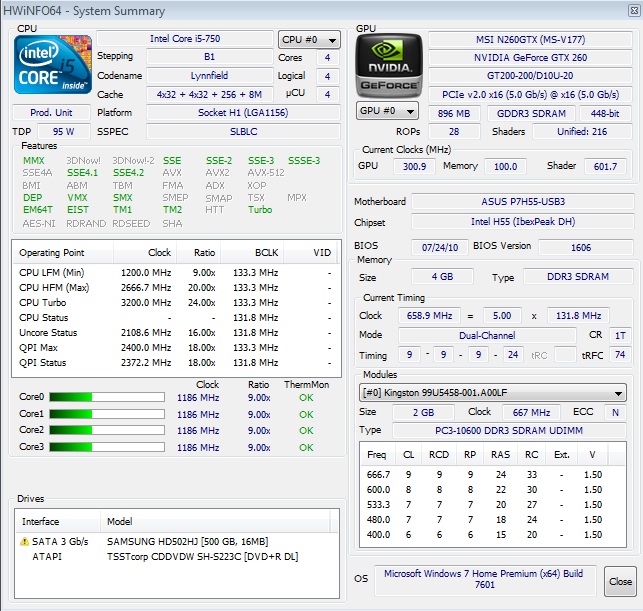Screen dimensions: 643x611
Task: Click the BIOS Version 1606 field
Action: (x=586, y=247)
